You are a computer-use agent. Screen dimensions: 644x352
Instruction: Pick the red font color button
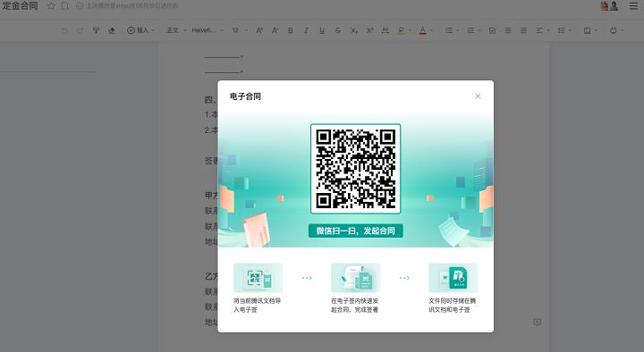point(422,30)
